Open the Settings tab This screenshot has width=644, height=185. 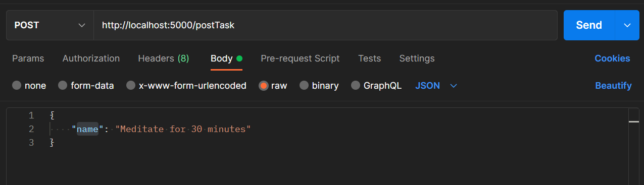click(417, 58)
